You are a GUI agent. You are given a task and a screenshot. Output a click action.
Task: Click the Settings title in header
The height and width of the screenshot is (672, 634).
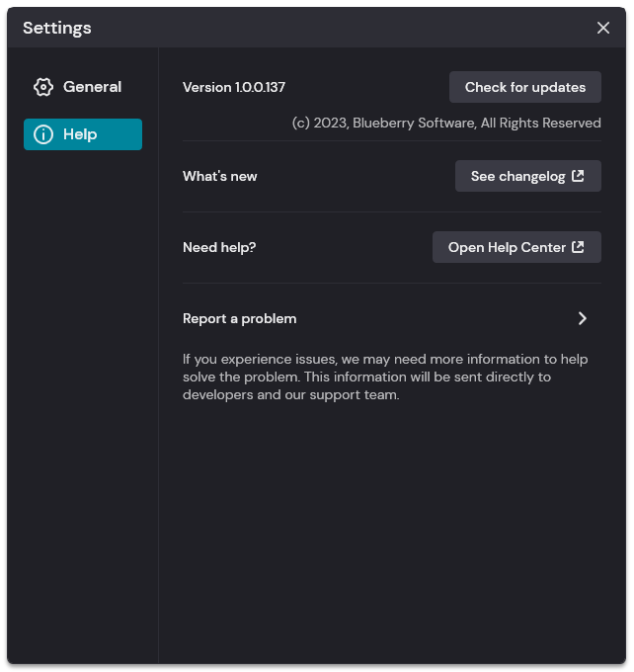pyautogui.click(x=57, y=28)
